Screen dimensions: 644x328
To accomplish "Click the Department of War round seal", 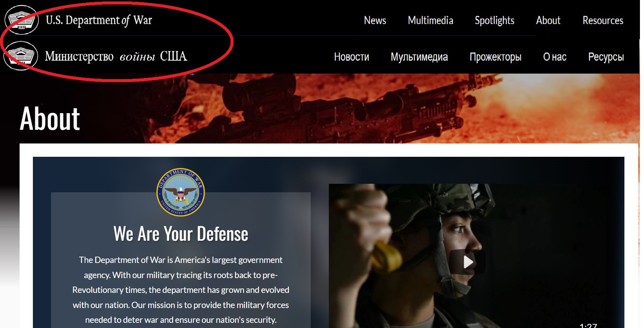I will (181, 192).
